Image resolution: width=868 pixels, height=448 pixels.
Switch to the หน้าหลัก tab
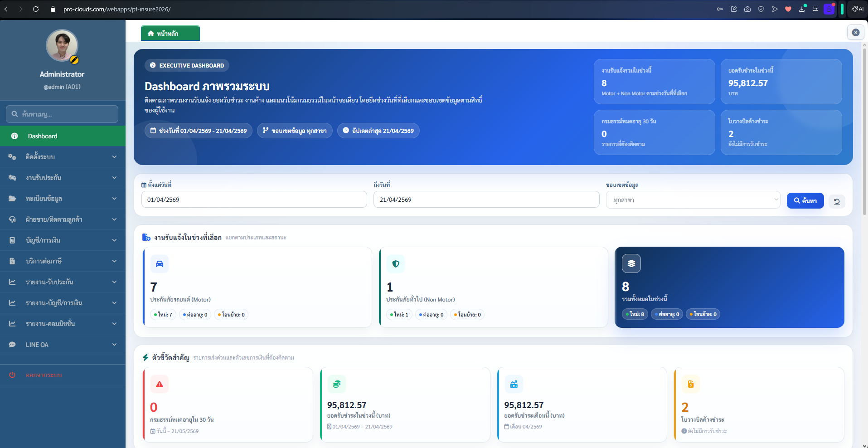pos(170,34)
